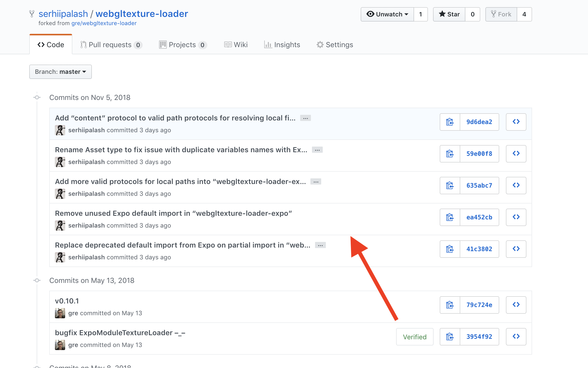
Task: Expand the 'Add content protocol' commit description
Action: pos(306,118)
